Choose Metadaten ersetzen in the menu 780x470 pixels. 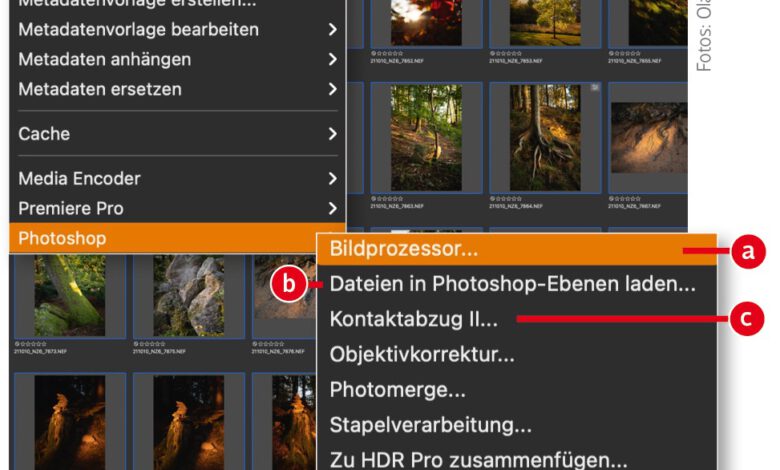178,89
